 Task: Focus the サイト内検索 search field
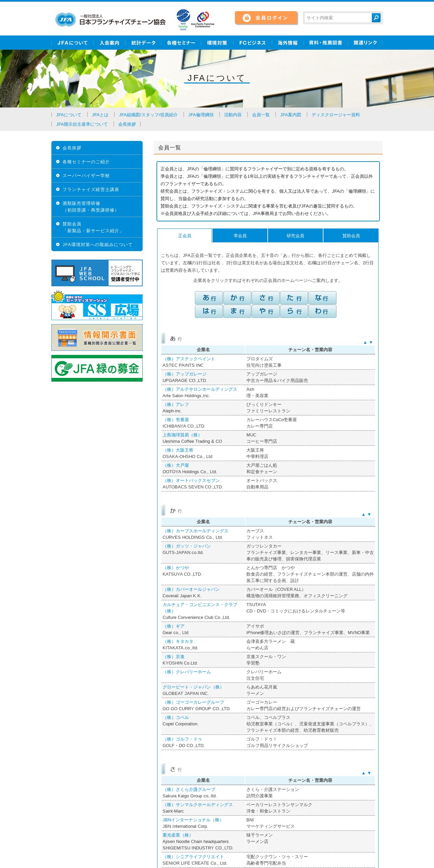pos(338,18)
